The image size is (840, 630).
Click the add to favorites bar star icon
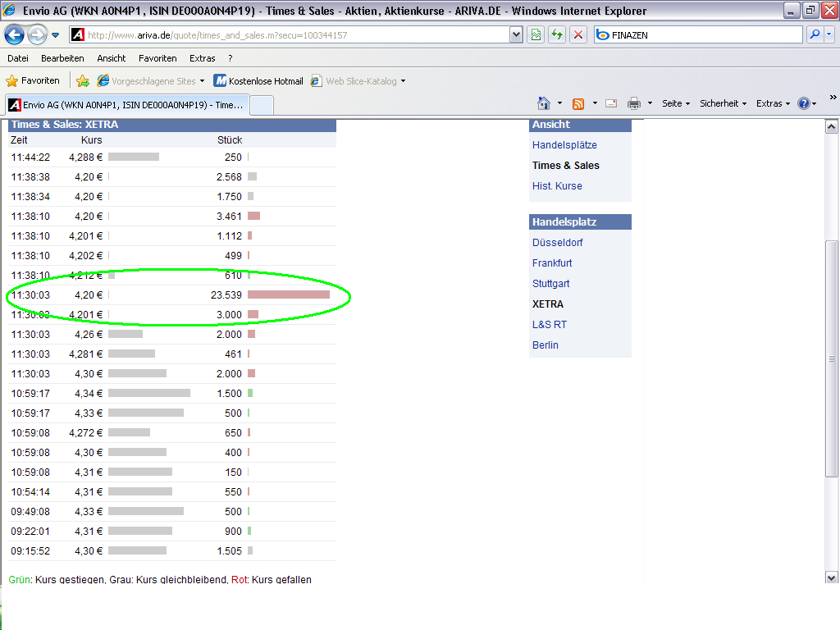coord(83,80)
